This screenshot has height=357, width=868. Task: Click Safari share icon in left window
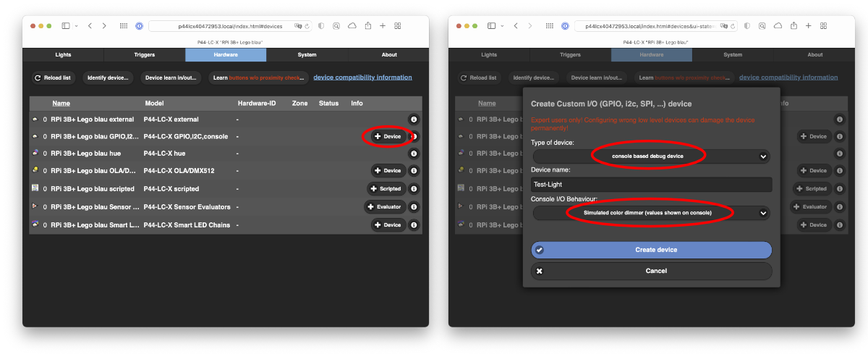pyautogui.click(x=367, y=26)
